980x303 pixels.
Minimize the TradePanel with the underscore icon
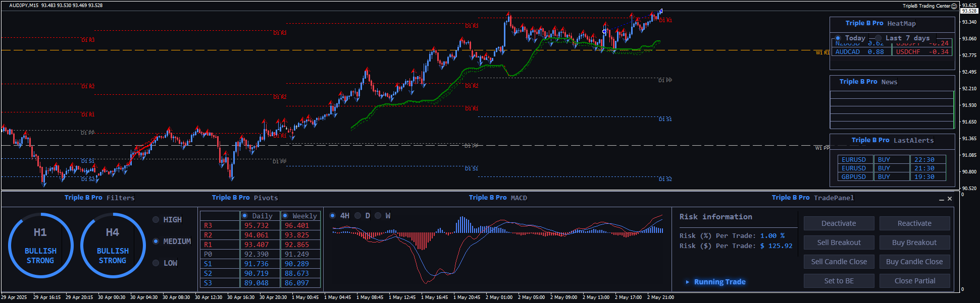click(941, 199)
